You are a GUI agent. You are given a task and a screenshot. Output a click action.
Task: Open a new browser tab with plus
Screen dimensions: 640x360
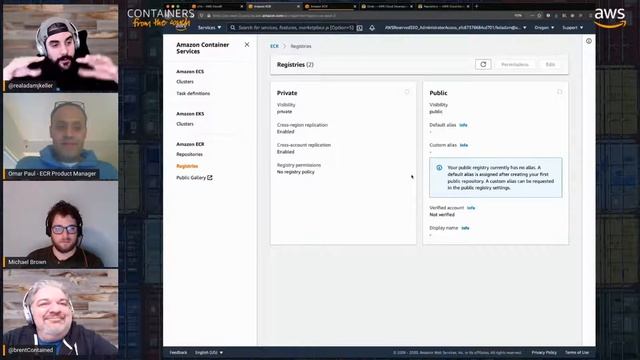476,6
